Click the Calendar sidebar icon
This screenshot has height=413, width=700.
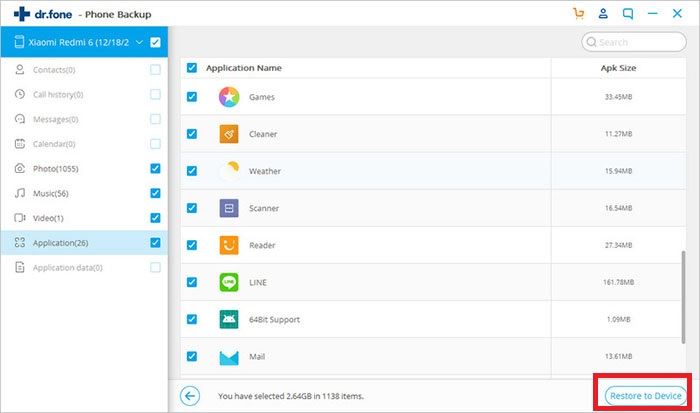click(x=20, y=144)
